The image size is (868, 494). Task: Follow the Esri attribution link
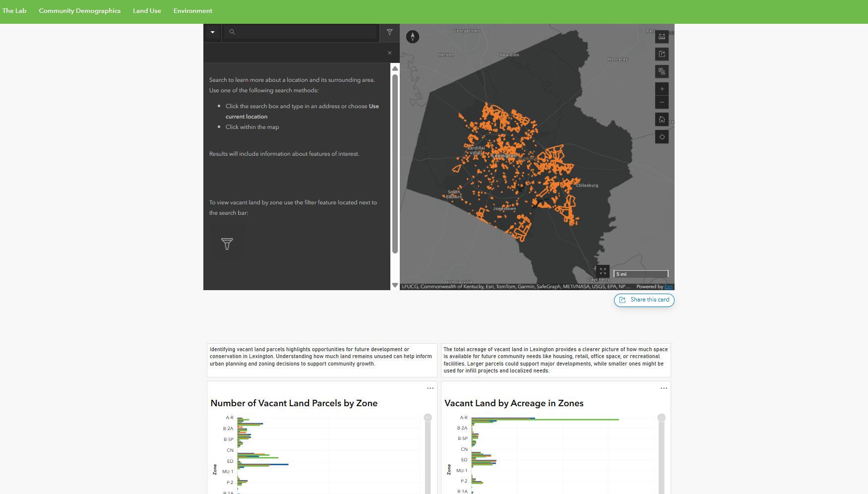point(669,287)
